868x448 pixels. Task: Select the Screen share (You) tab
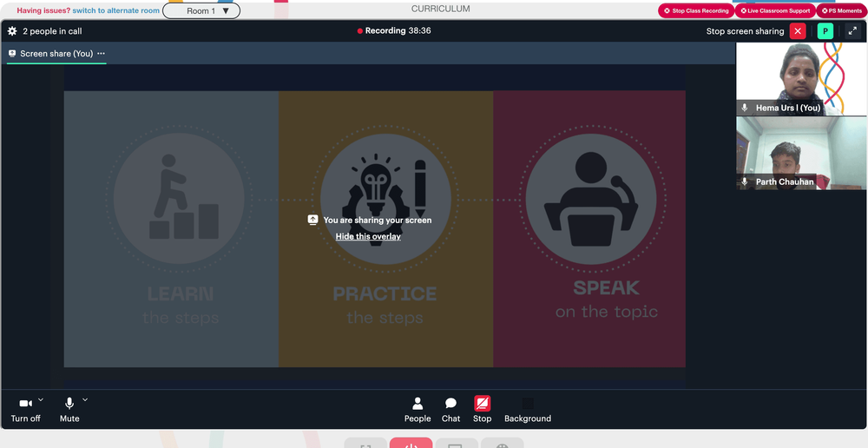(x=56, y=54)
